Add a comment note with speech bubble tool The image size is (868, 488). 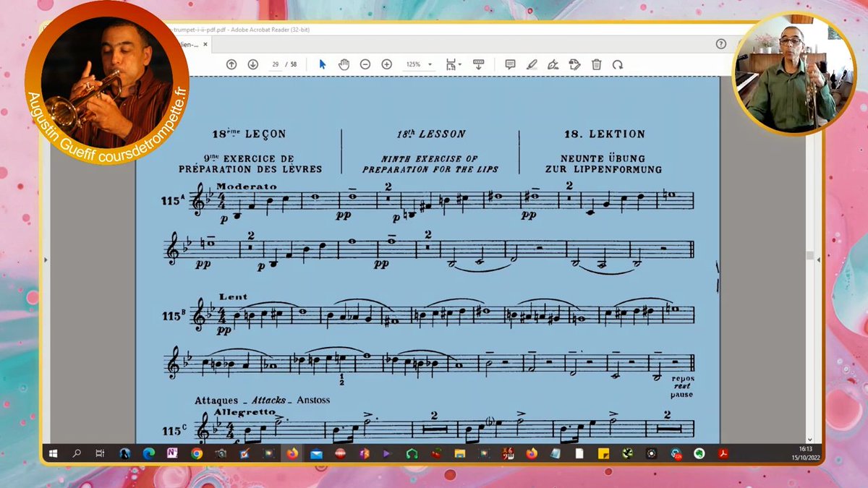click(510, 64)
